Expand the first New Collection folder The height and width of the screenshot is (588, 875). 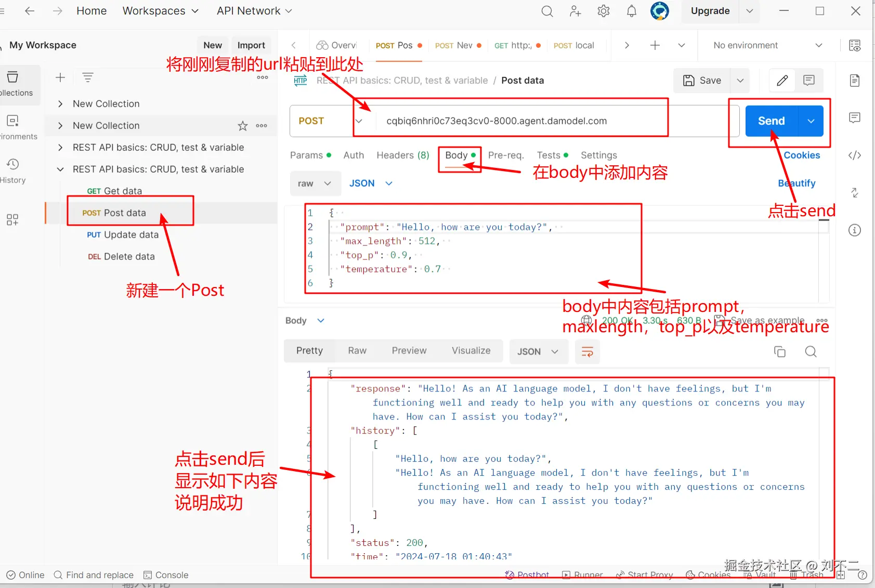[60, 104]
